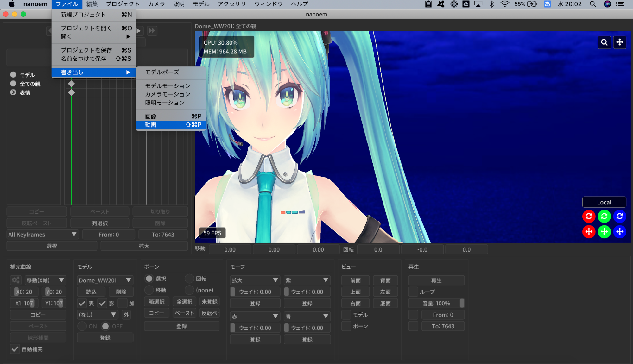The image size is (633, 364).
Task: Click the 表情 keyframe diamond marker
Action: point(72,93)
